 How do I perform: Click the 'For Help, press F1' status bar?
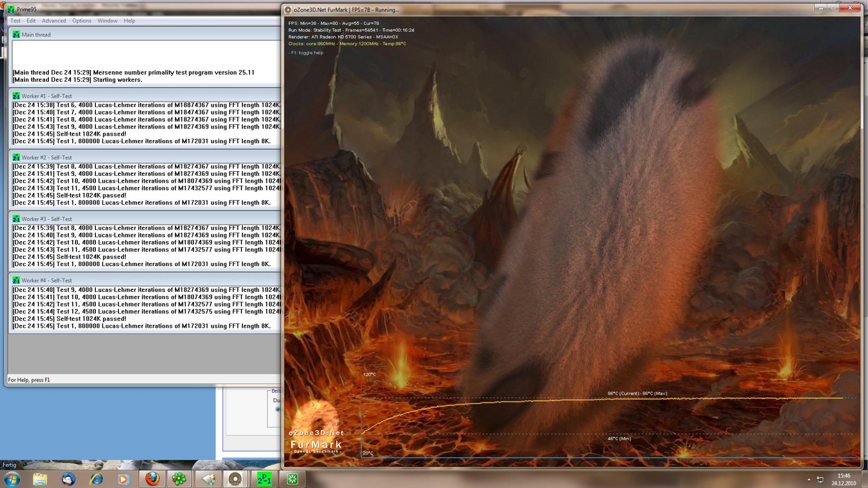29,380
